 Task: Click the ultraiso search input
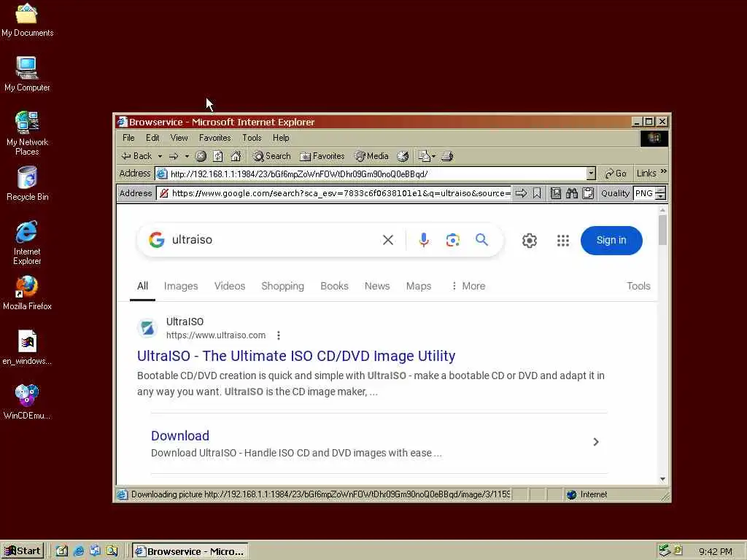[274, 239]
